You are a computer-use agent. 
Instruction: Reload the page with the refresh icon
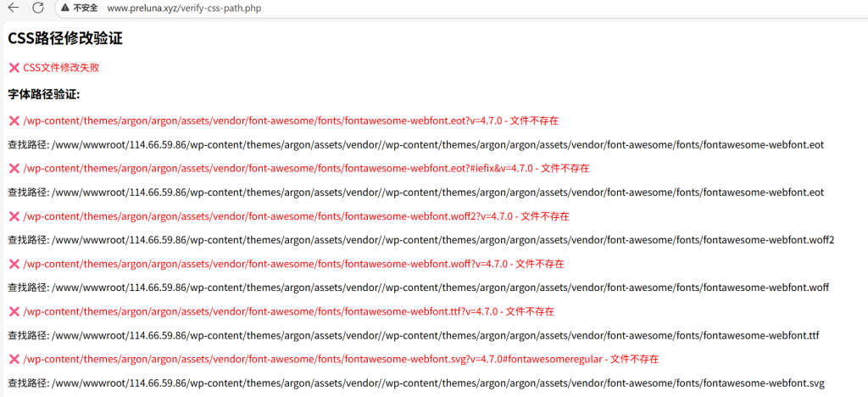tap(38, 8)
